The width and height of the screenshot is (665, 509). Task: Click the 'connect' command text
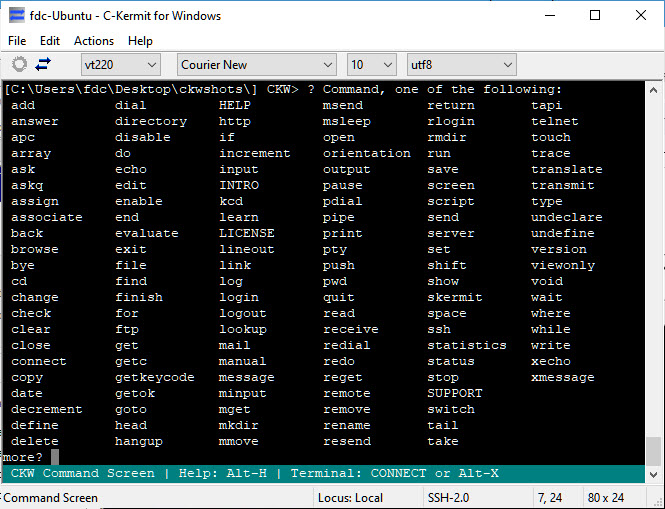tap(39, 361)
